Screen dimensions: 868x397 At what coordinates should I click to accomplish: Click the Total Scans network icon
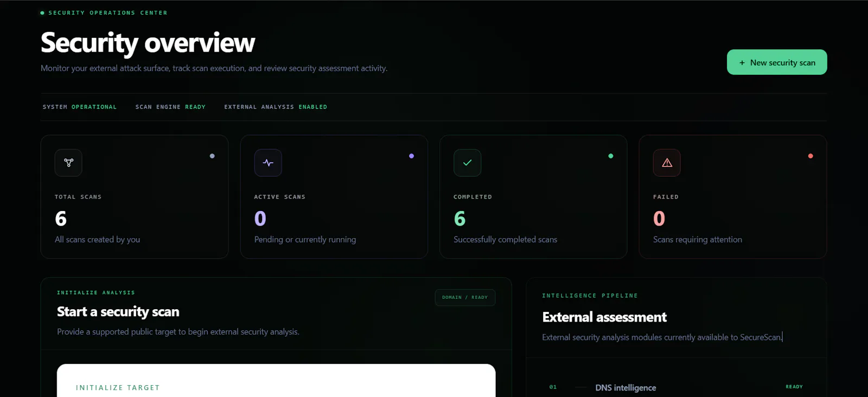click(68, 163)
